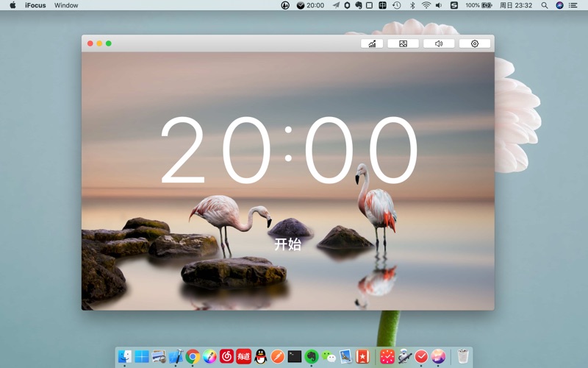Open the statistics chart panel

click(372, 43)
